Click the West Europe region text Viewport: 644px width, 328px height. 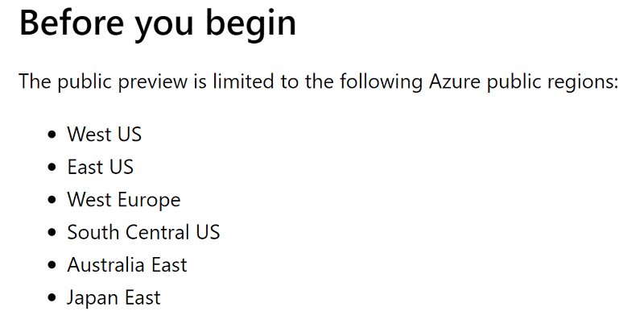124,200
